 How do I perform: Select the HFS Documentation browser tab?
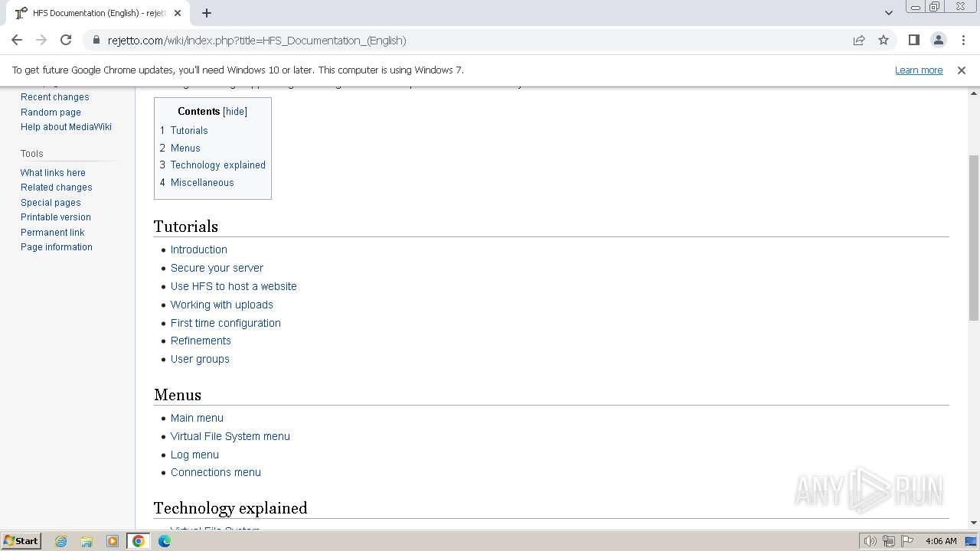[100, 13]
